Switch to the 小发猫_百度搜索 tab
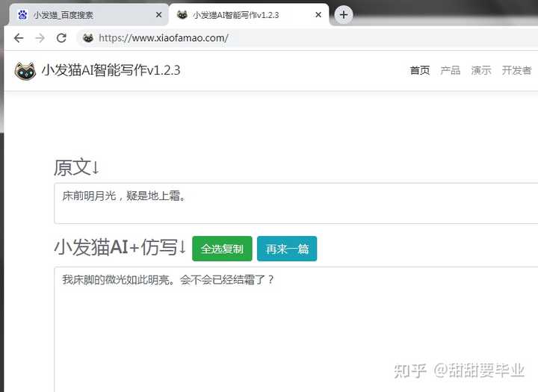Image resolution: width=538 pixels, height=392 pixels. pyautogui.click(x=88, y=15)
